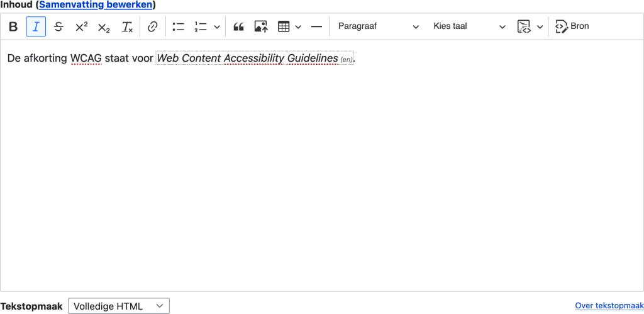Open numbered list style options arrow

pos(217,26)
